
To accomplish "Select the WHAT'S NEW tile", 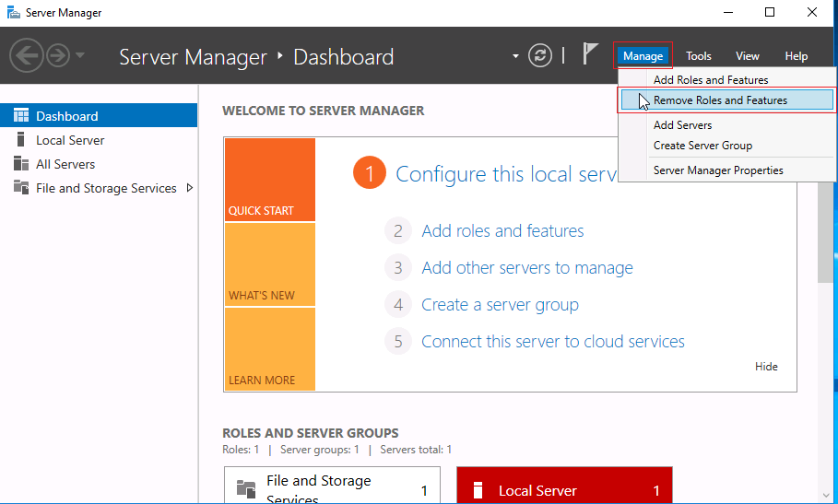I will coord(269,264).
